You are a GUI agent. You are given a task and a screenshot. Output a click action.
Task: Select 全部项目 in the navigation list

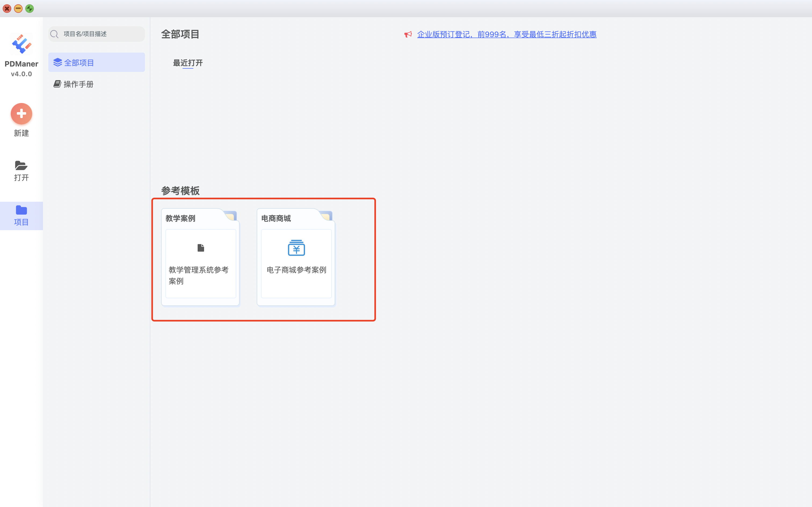(x=79, y=63)
